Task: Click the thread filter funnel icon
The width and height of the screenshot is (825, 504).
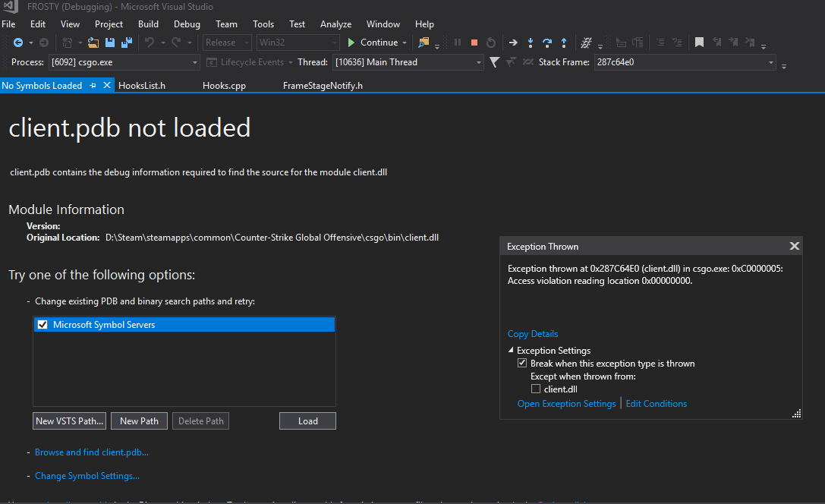Action: (494, 62)
